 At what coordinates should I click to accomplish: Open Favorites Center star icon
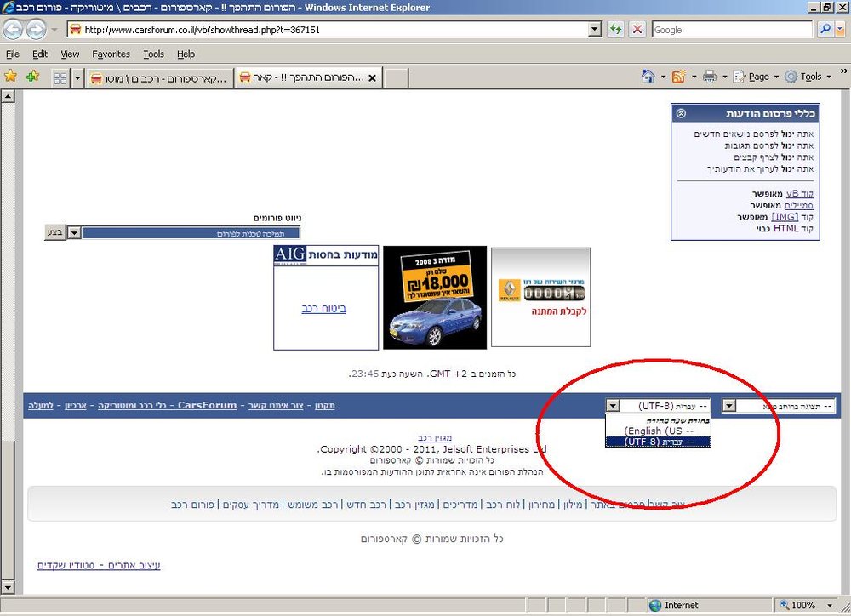click(10, 76)
